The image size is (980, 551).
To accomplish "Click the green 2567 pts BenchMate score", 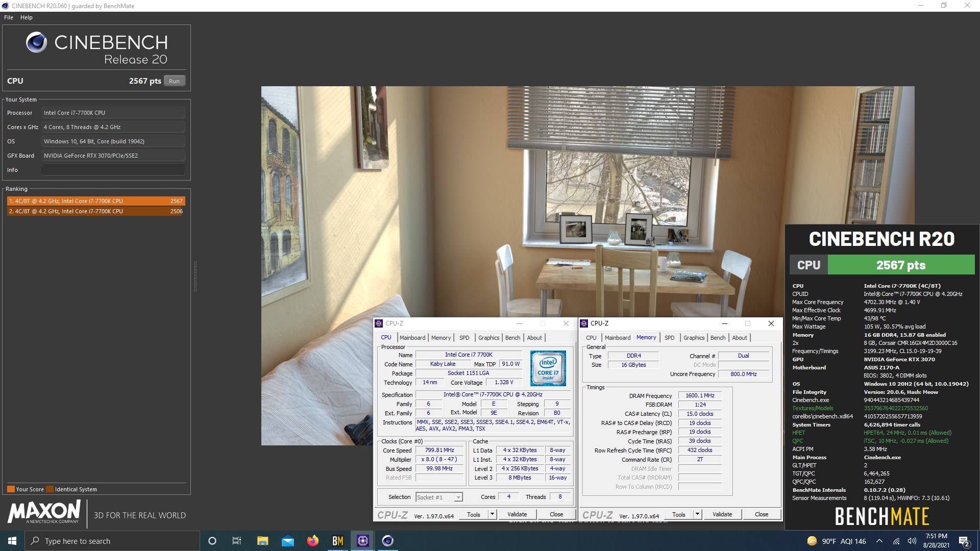I will (x=901, y=265).
